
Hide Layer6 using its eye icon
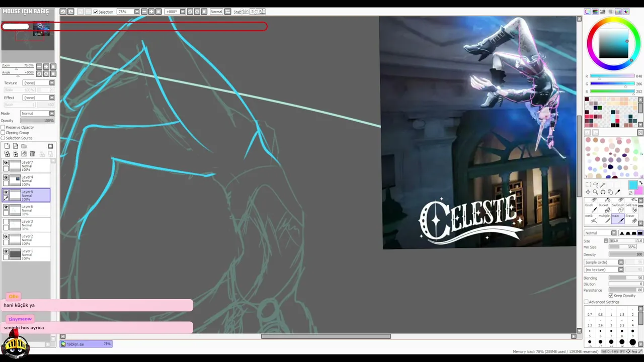6,207
